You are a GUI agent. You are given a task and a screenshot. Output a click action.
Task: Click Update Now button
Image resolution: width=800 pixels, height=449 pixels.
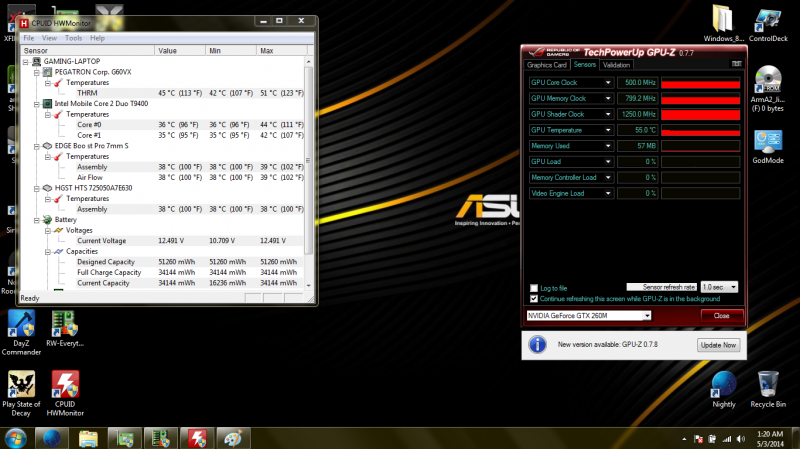tap(718, 345)
